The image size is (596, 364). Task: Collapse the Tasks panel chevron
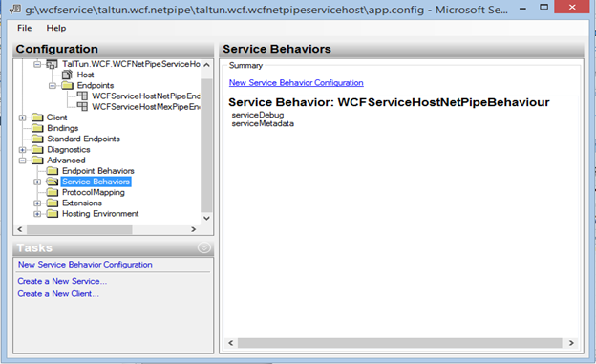coord(204,248)
